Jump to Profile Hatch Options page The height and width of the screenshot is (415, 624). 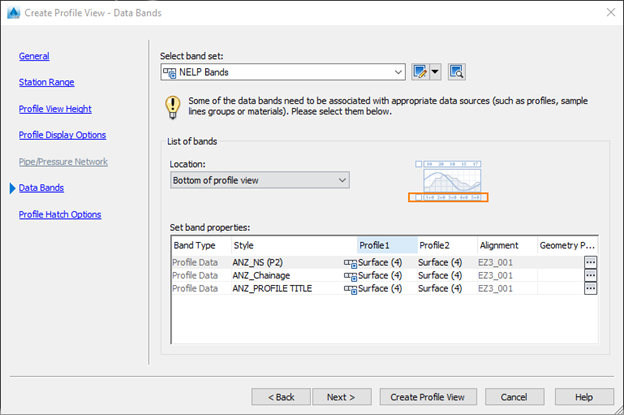[x=60, y=214]
